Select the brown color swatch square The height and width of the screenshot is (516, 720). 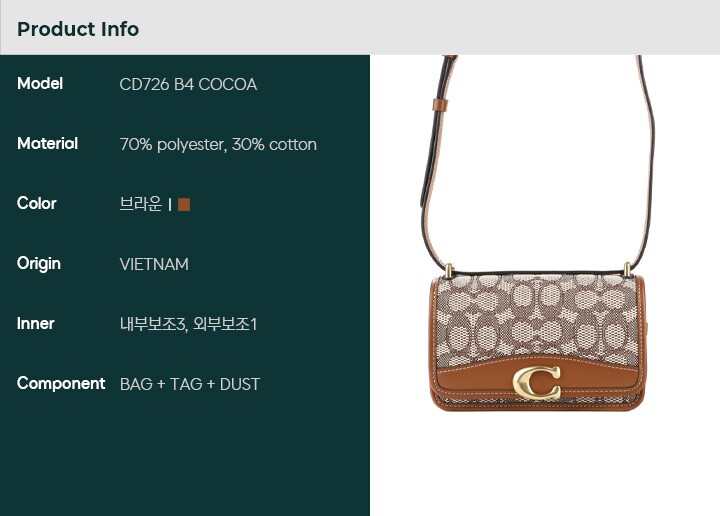click(x=184, y=204)
